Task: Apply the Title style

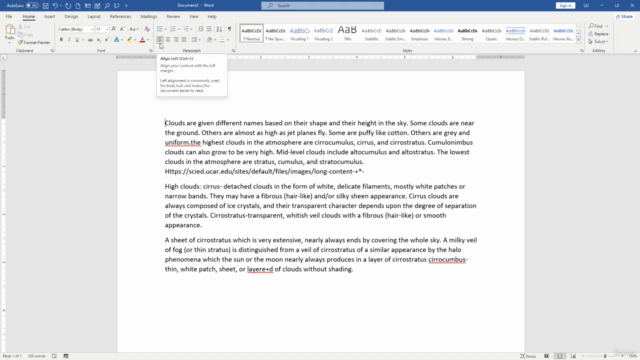Action: coord(347,33)
